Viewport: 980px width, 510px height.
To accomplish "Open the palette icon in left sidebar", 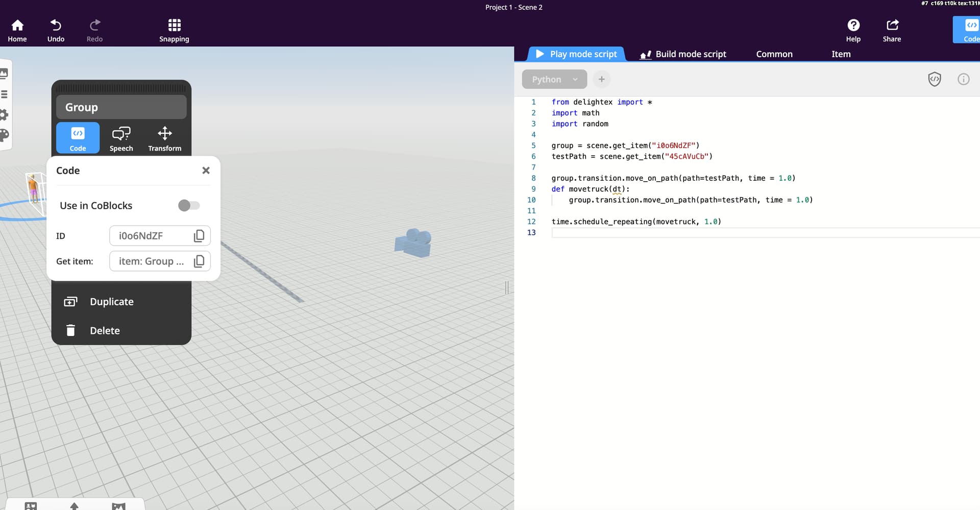I will (x=4, y=135).
